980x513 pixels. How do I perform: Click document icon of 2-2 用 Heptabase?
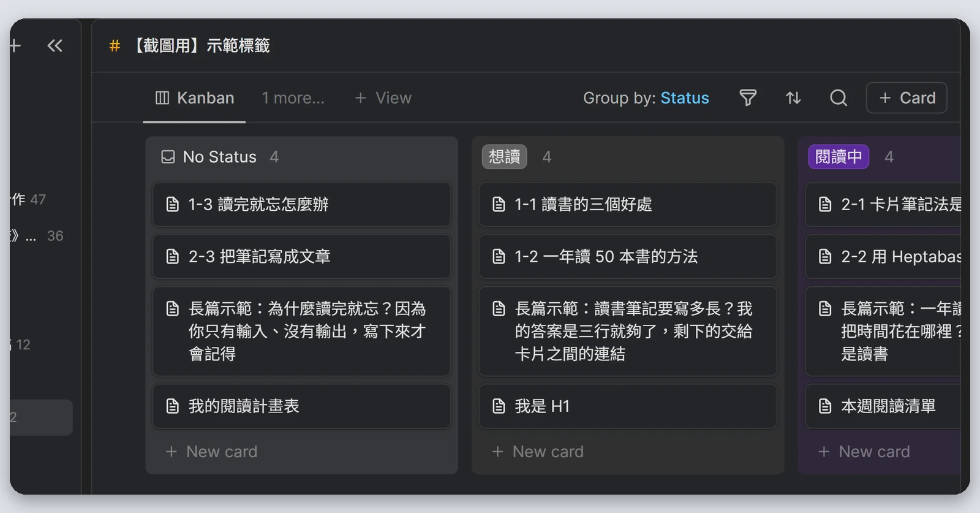[x=825, y=256]
